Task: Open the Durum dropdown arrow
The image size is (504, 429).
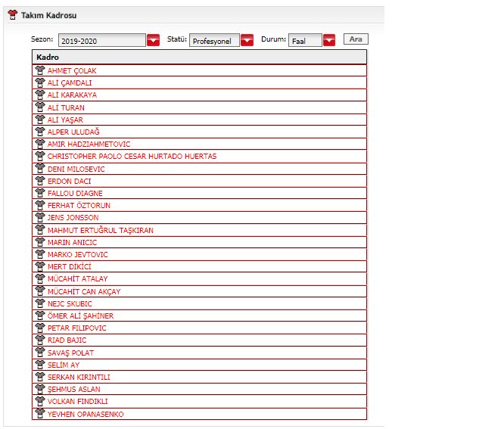Action: click(329, 41)
